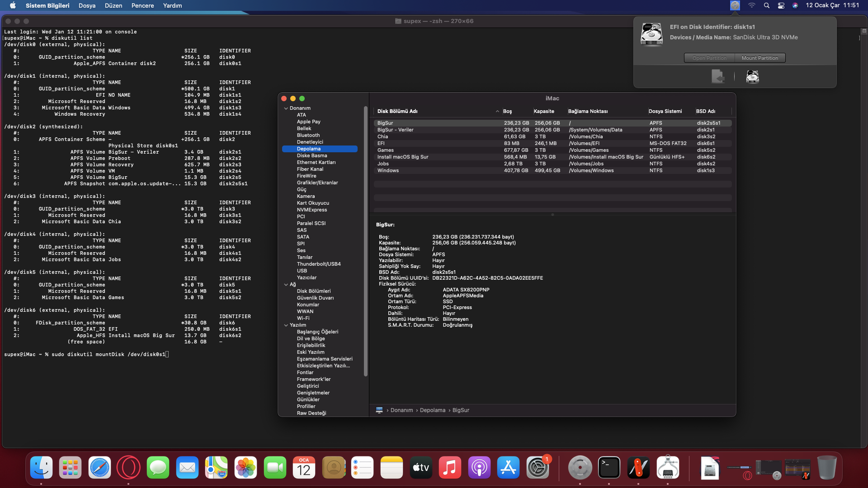Open Spotlight search in the menu bar
This screenshot has width=868, height=488.
767,5
